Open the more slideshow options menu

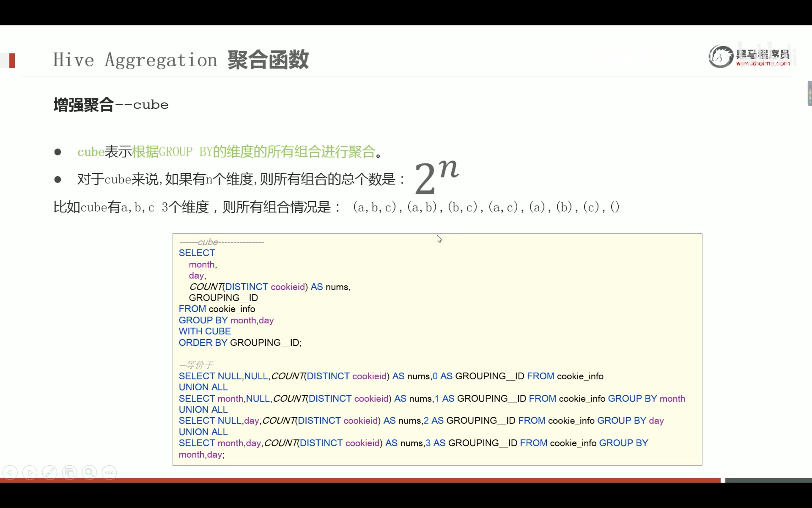click(109, 473)
